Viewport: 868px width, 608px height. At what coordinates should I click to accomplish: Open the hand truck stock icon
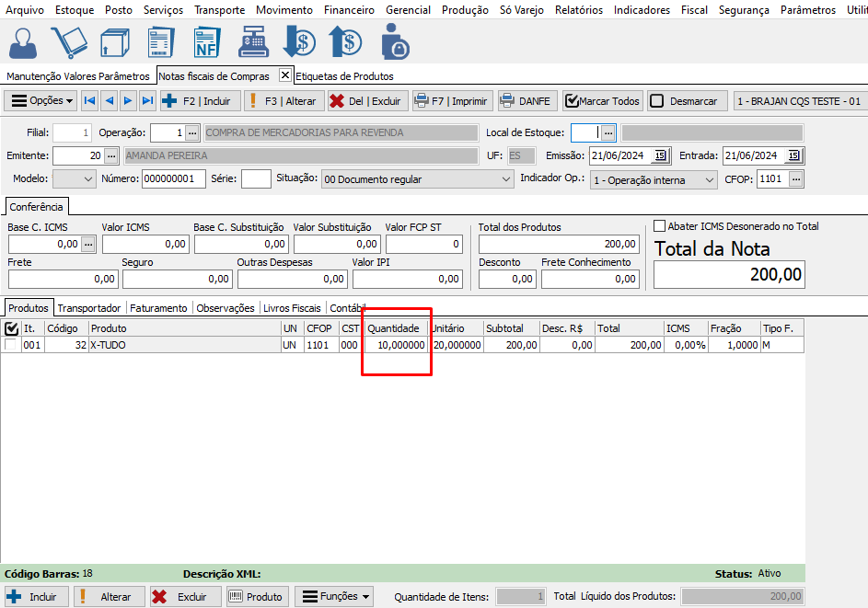69,42
